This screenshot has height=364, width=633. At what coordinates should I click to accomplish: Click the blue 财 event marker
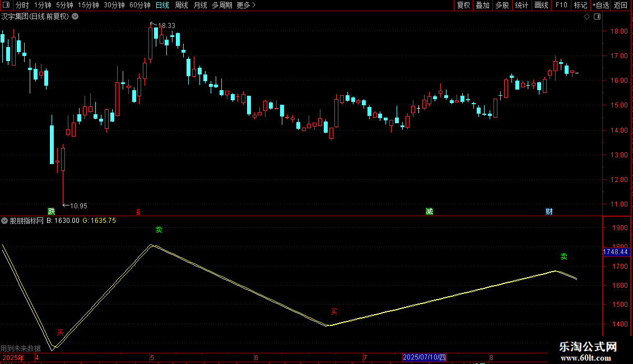pos(549,212)
